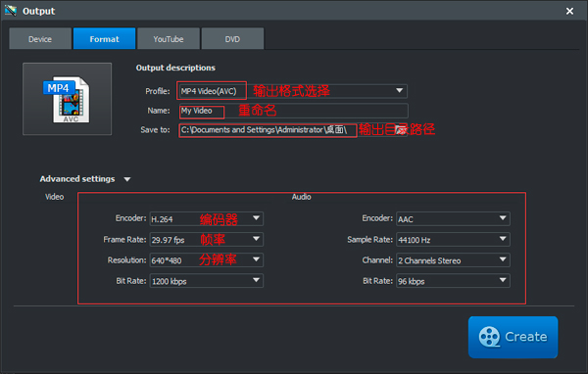Select the Format tab

click(x=104, y=38)
